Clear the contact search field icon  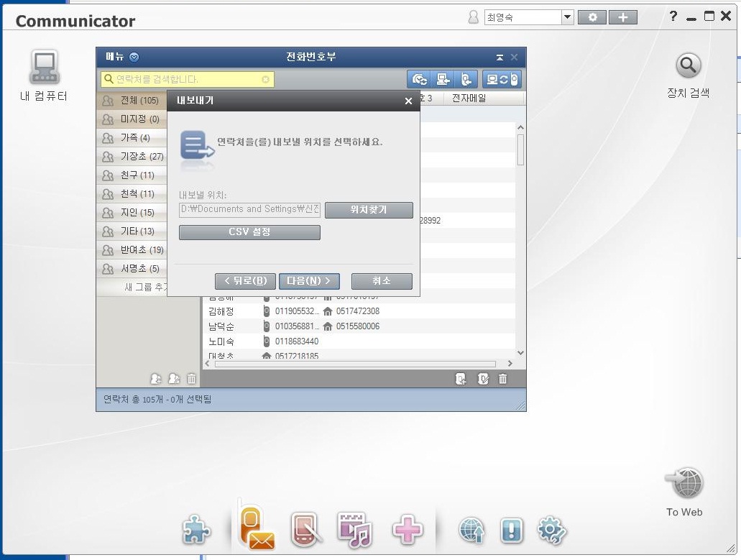266,79
